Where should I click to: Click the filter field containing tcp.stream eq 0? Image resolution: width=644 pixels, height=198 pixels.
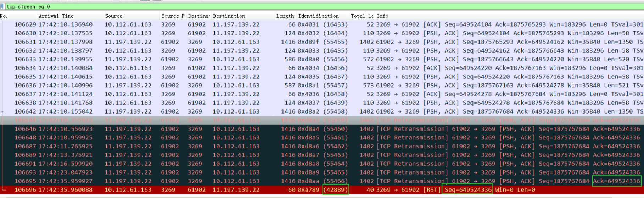coord(324,6)
